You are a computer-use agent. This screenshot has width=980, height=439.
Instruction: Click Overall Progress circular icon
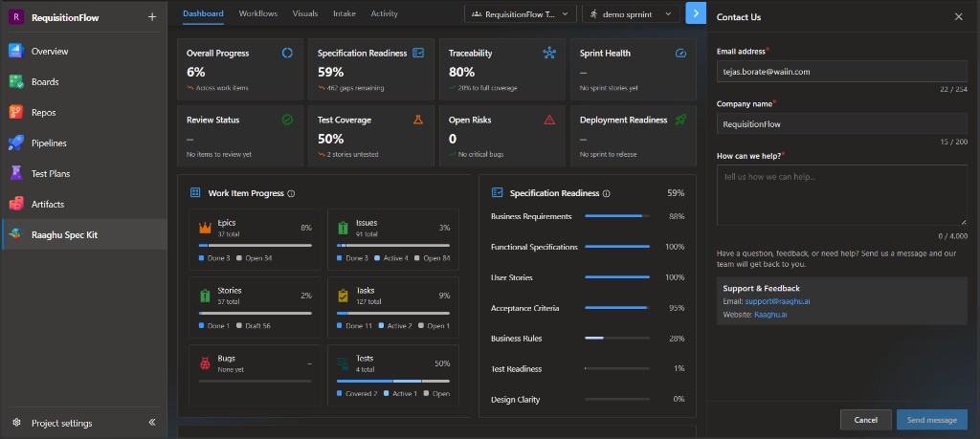coord(287,53)
